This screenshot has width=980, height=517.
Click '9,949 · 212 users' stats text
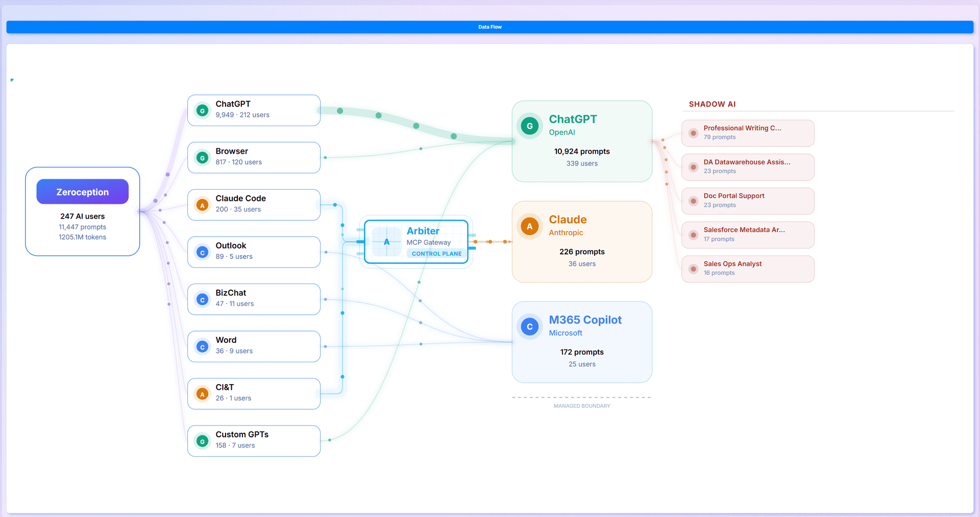(242, 115)
